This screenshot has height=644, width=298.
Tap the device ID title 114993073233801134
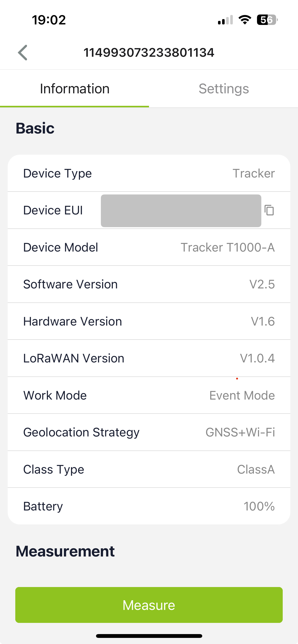[149, 53]
